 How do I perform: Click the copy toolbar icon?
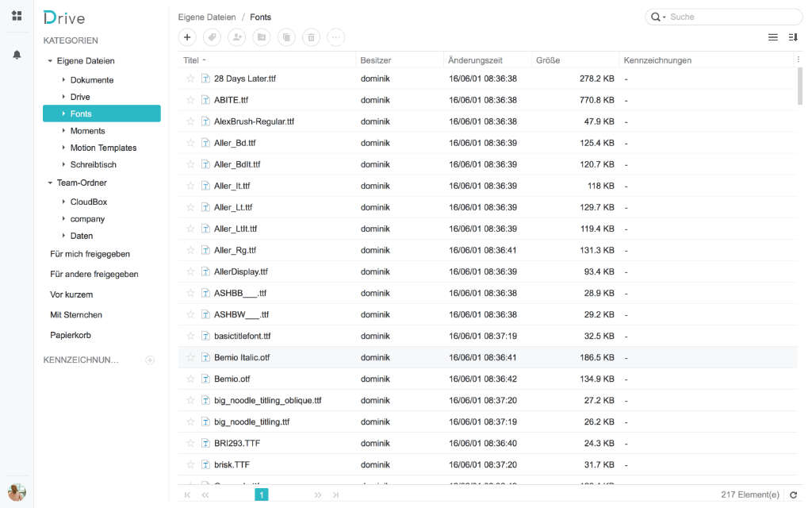[x=286, y=37]
